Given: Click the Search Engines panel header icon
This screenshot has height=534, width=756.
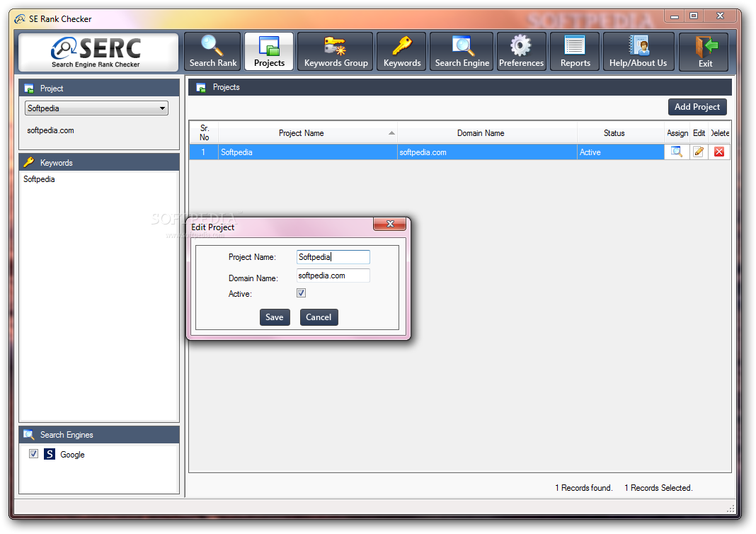Looking at the screenshot, I should tap(29, 435).
